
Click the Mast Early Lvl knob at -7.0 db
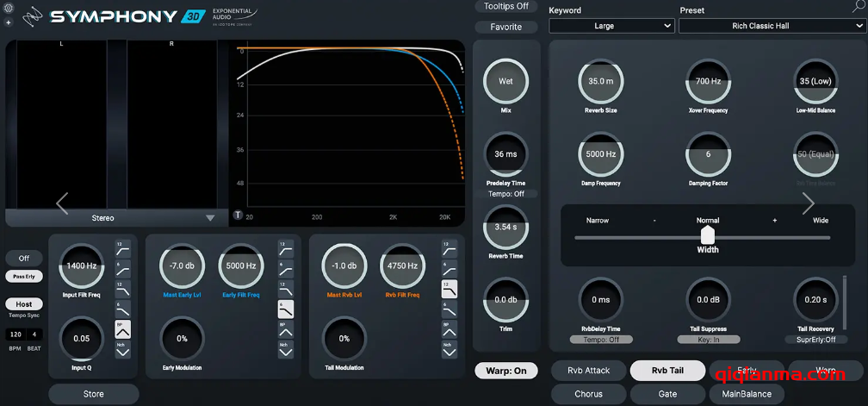point(183,265)
